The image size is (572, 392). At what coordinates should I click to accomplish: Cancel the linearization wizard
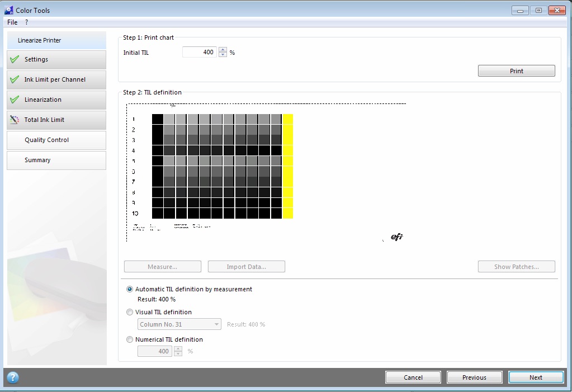413,377
